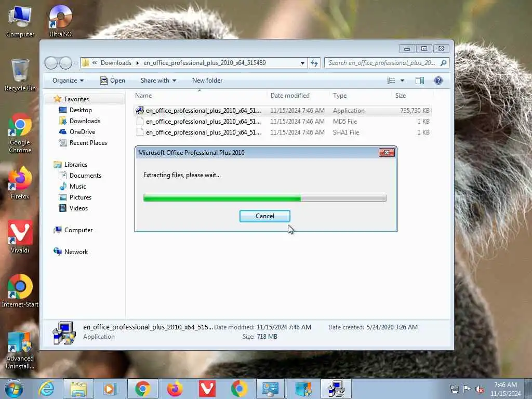This screenshot has width=532, height=399.
Task: Open Pictures library
Action: [x=80, y=197]
